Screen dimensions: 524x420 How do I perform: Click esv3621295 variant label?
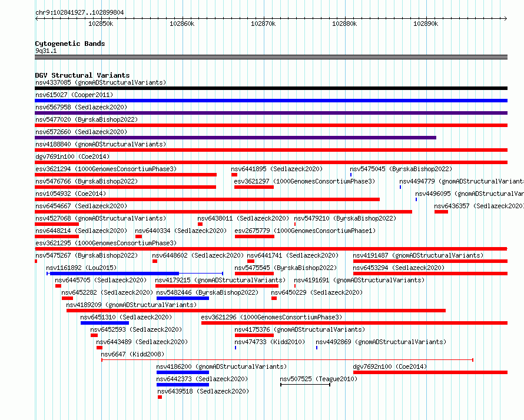pos(106,243)
